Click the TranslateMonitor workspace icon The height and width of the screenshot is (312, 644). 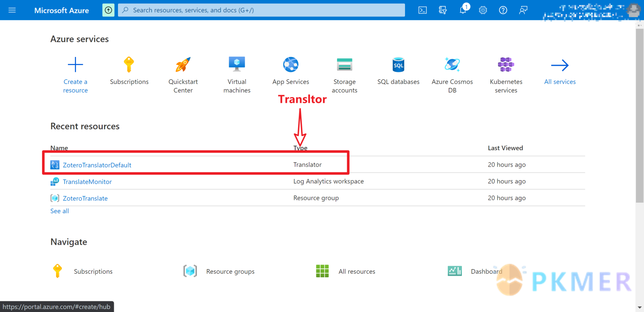[55, 182]
